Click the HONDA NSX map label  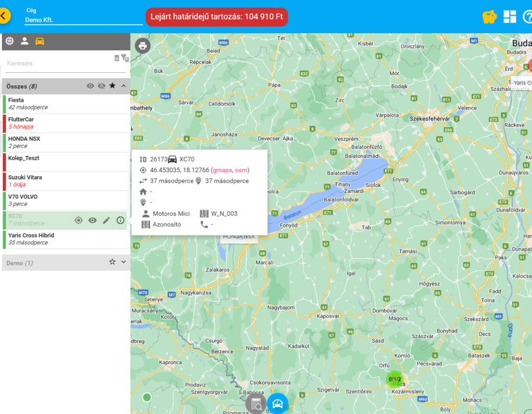coord(239,237)
